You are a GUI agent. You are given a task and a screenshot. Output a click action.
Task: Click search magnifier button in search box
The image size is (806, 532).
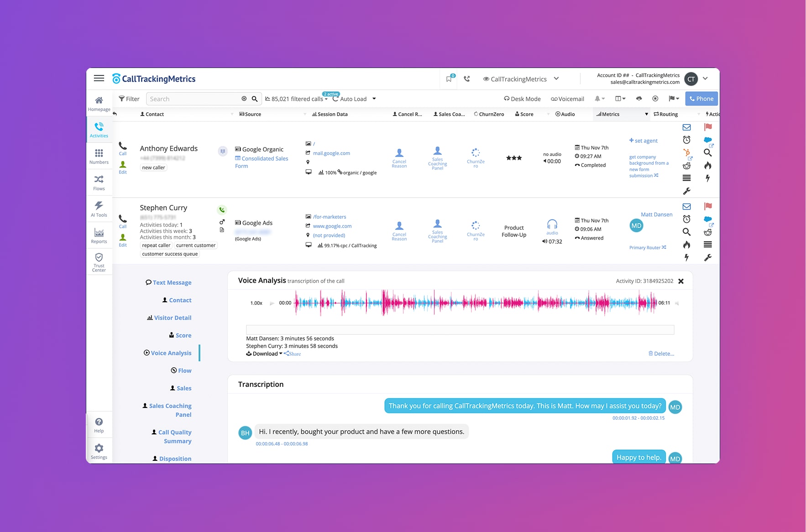point(255,99)
